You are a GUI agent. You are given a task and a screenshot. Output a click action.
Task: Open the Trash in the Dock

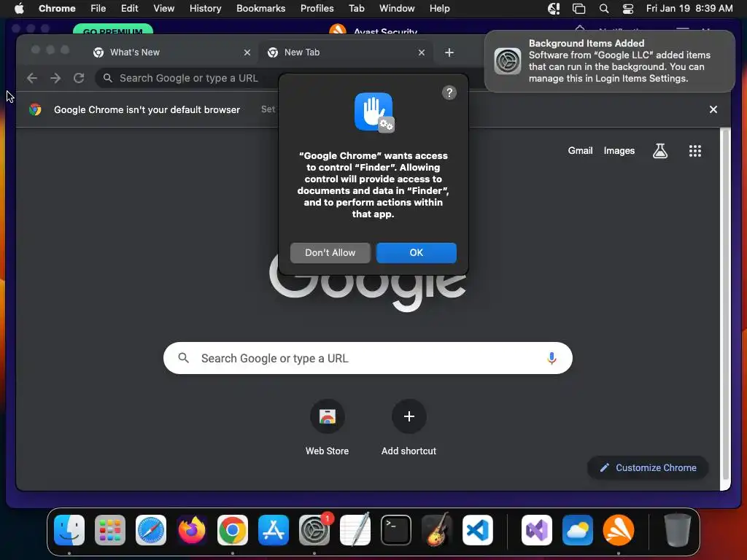[x=677, y=530]
